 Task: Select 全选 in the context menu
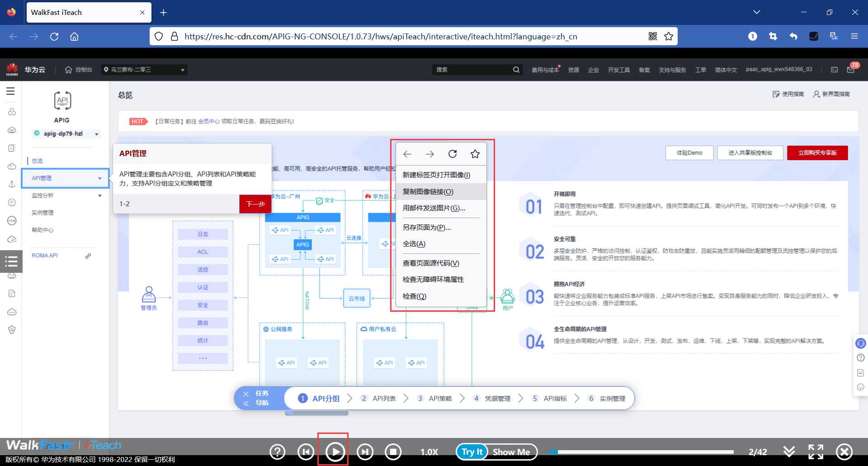441,244
